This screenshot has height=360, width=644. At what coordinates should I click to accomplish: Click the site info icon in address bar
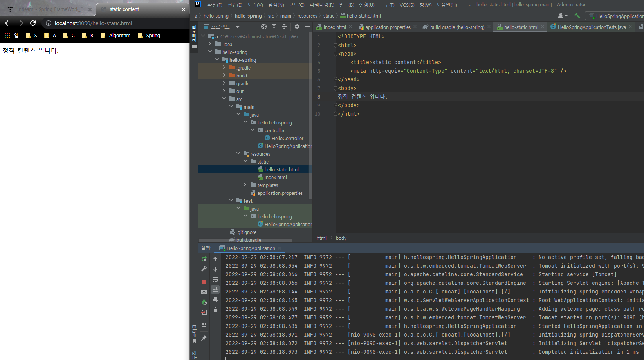(x=49, y=23)
